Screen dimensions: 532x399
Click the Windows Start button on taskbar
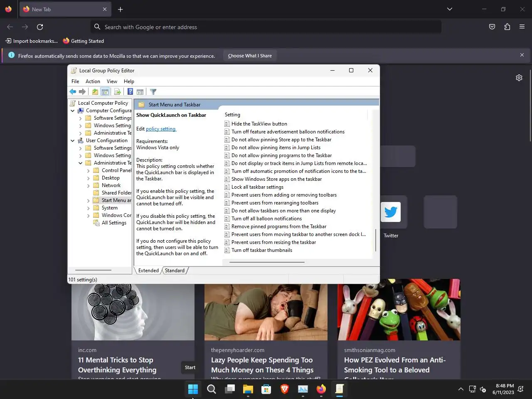point(193,389)
